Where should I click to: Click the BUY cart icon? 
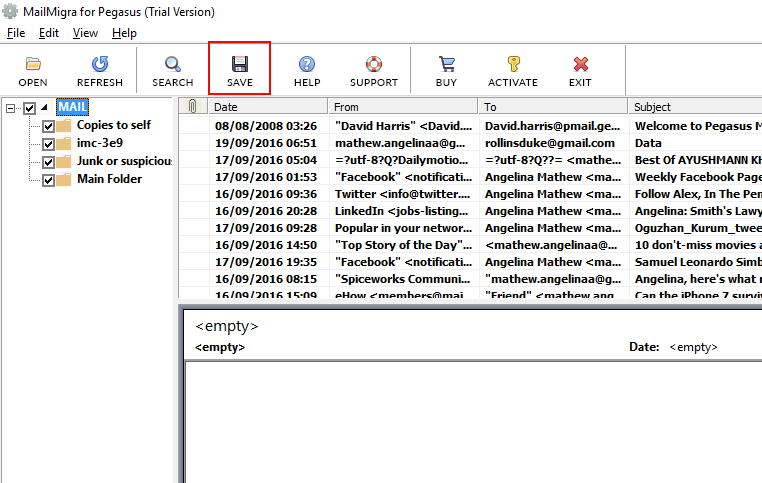pos(446,64)
